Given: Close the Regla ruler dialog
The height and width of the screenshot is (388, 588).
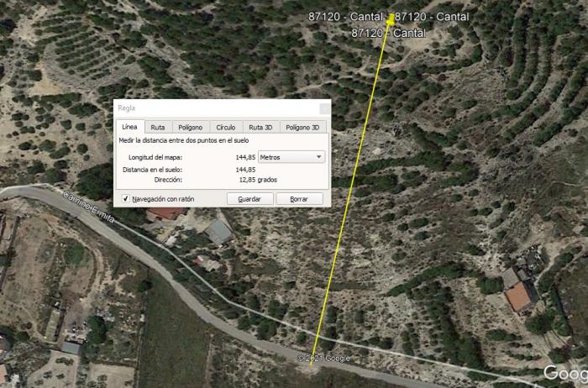Looking at the screenshot, I should [x=325, y=108].
